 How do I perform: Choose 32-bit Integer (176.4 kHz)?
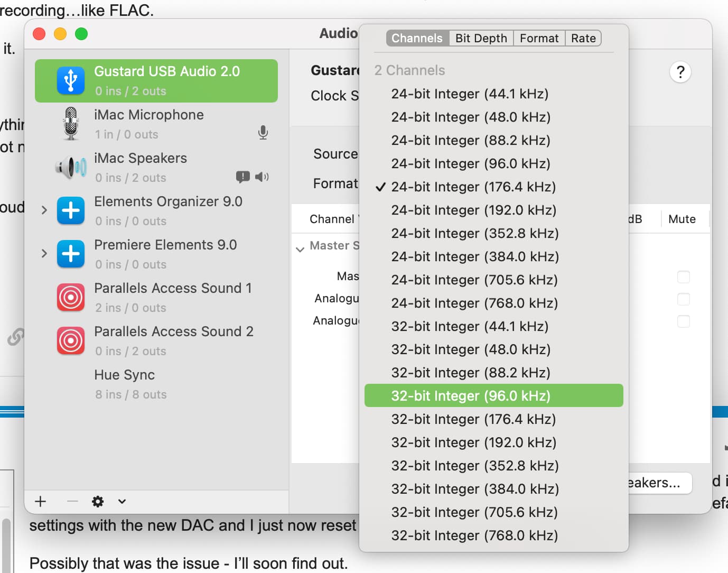(x=494, y=419)
